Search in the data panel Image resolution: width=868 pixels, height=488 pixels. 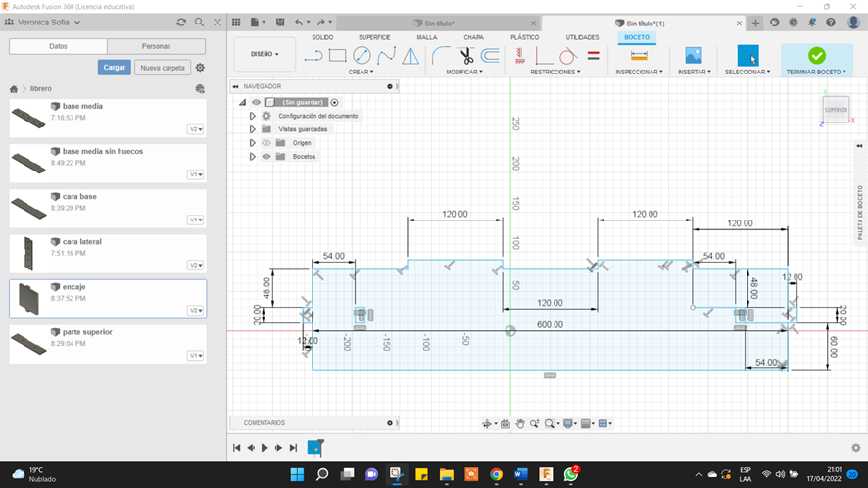pyautogui.click(x=199, y=23)
